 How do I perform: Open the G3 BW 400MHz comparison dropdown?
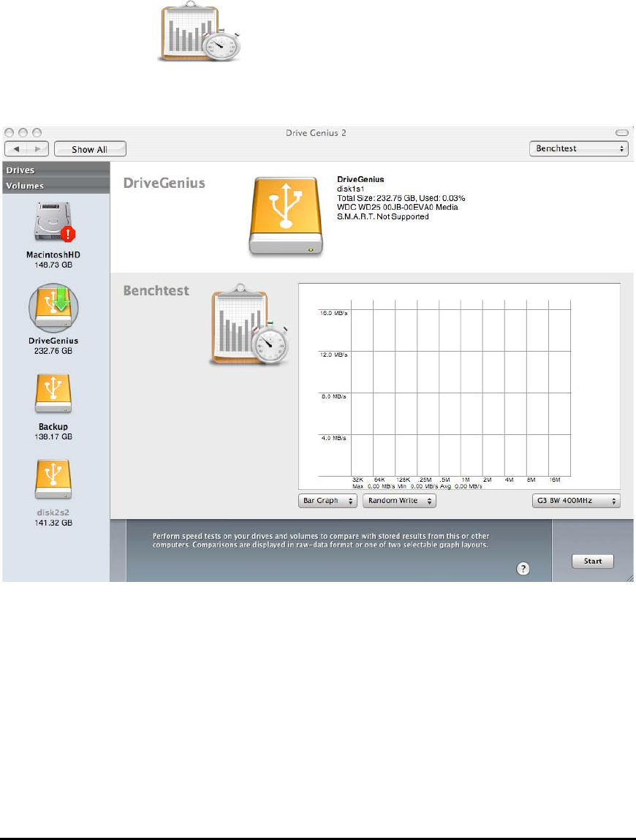(576, 500)
